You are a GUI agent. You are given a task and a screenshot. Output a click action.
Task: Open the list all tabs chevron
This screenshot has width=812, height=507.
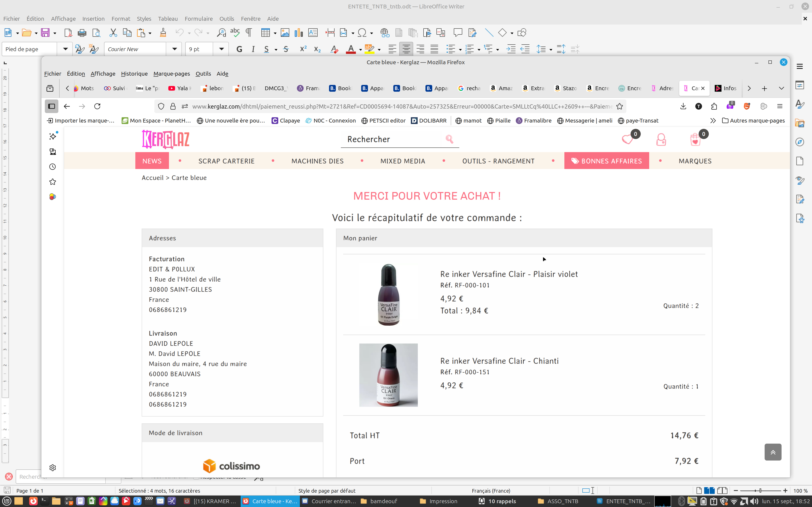tap(782, 88)
